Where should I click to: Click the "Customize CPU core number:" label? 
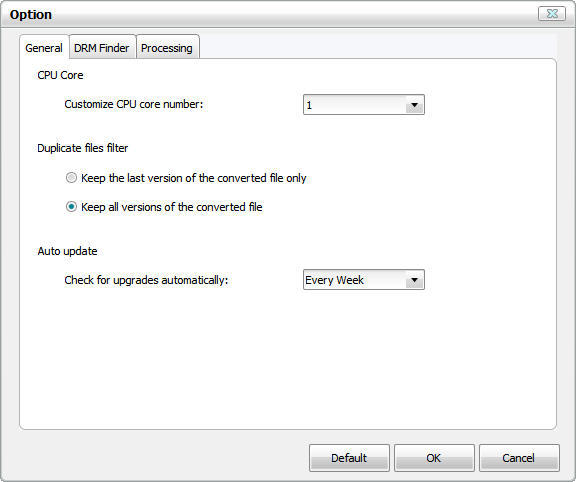coord(134,104)
